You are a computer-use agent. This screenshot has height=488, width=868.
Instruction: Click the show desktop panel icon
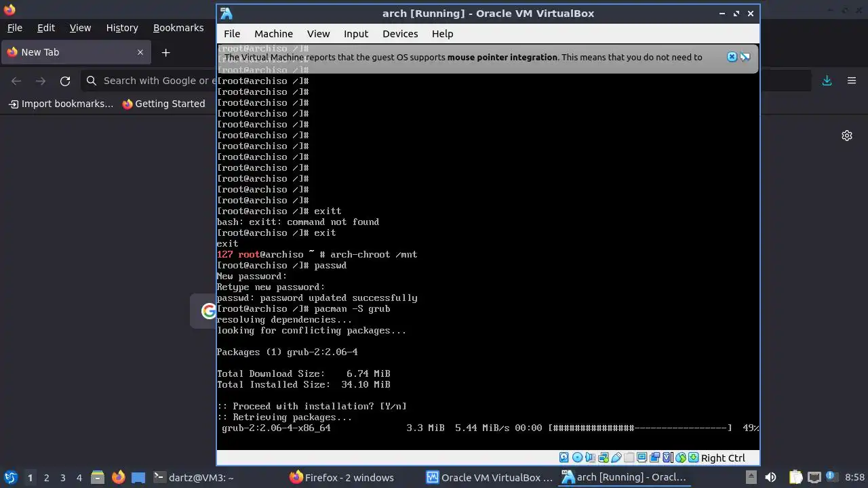coord(138,477)
